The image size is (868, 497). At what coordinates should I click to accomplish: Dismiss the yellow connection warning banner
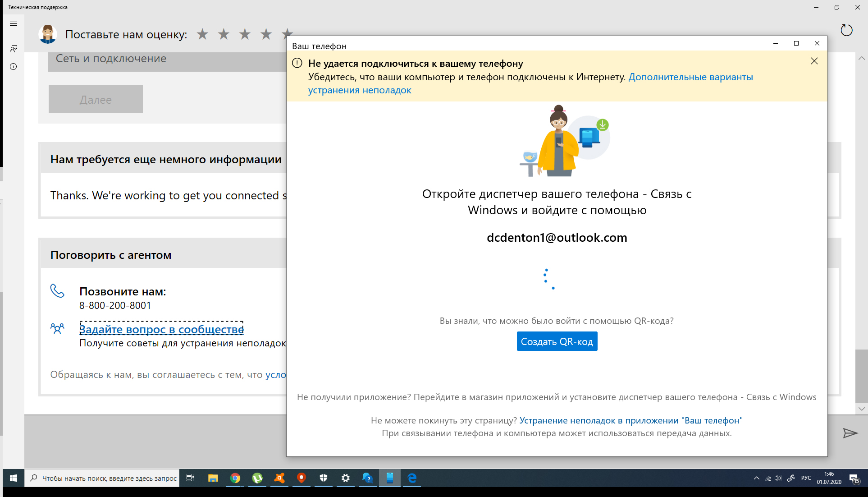pos(814,61)
